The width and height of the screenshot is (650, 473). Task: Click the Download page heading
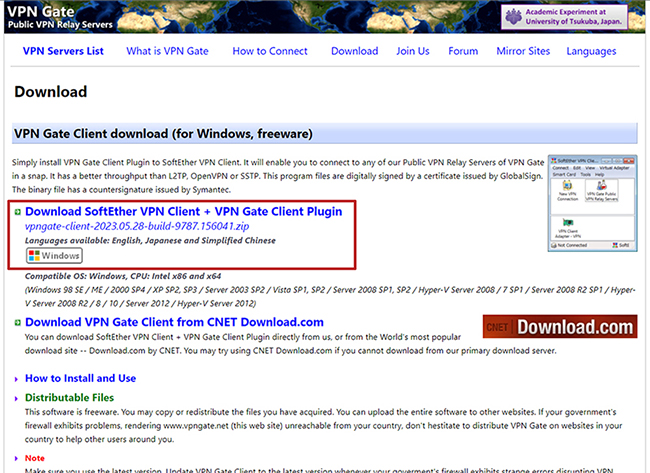[x=51, y=92]
